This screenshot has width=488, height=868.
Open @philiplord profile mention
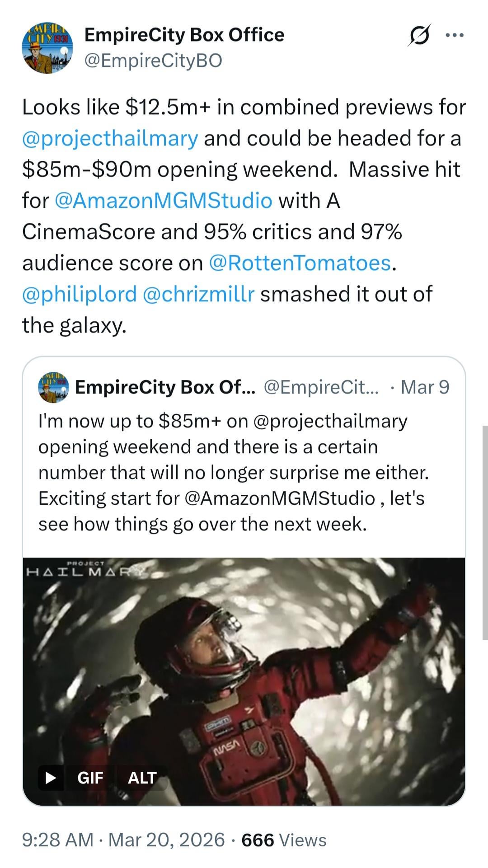pyautogui.click(x=80, y=294)
